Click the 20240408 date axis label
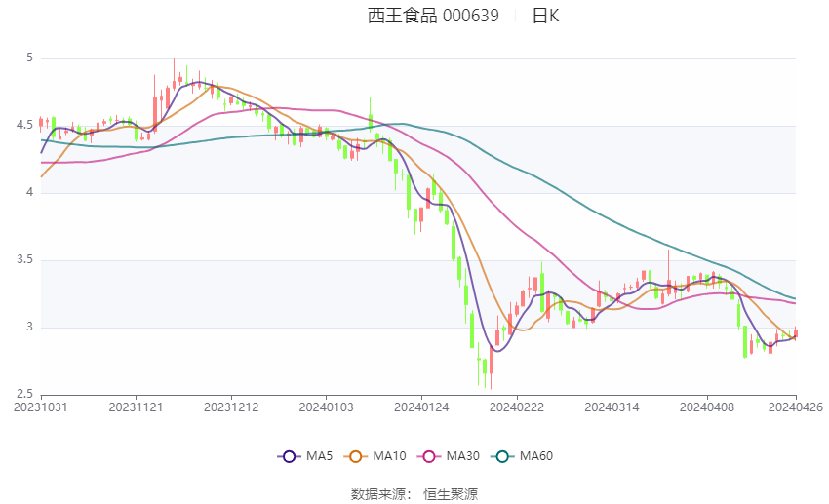Viewport: 829px width, 504px height. 707,407
